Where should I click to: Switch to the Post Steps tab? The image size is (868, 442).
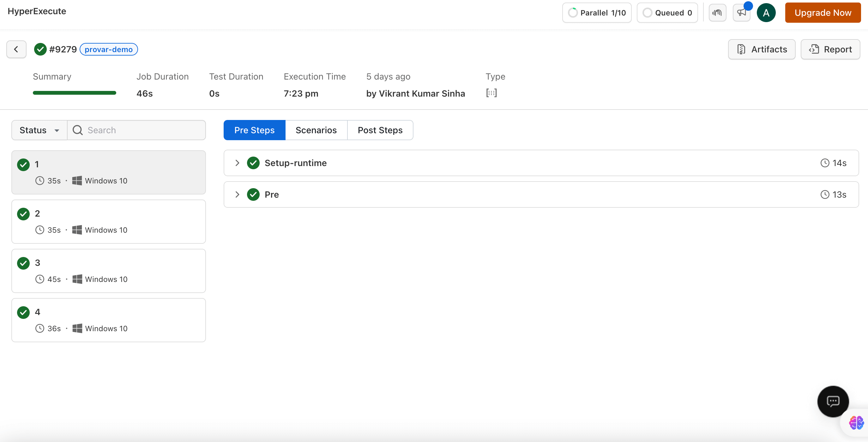380,130
